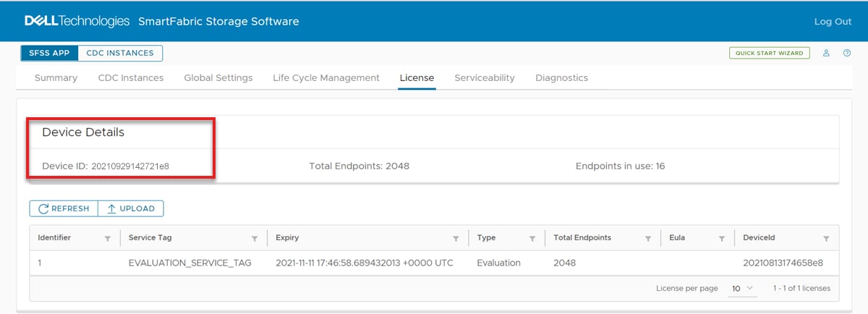Filter the Type column
This screenshot has height=314, width=868.
[x=532, y=238]
